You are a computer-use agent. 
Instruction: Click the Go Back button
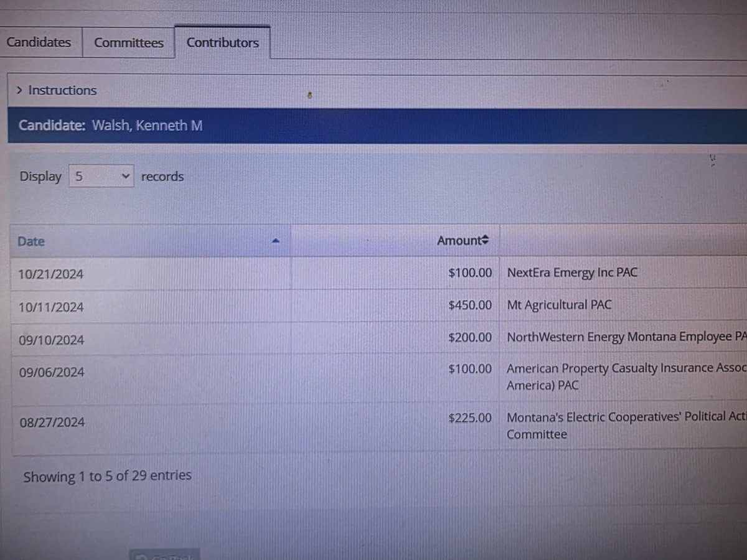(x=164, y=556)
